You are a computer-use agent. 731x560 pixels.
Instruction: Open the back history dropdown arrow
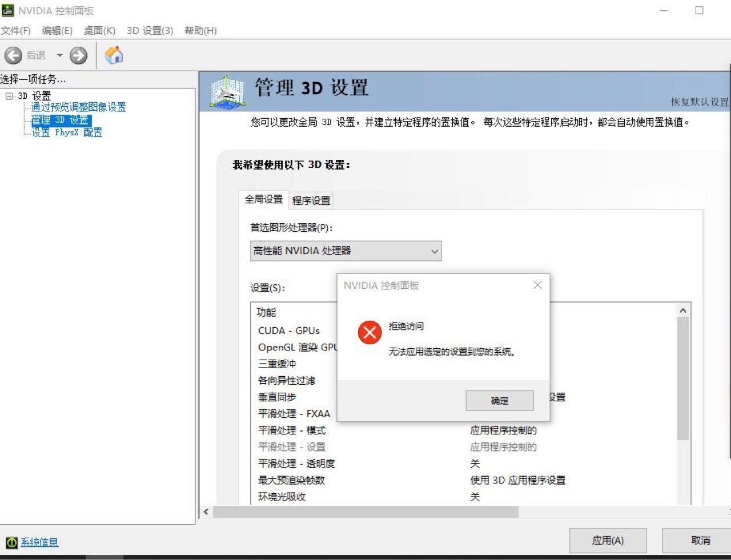(x=59, y=55)
